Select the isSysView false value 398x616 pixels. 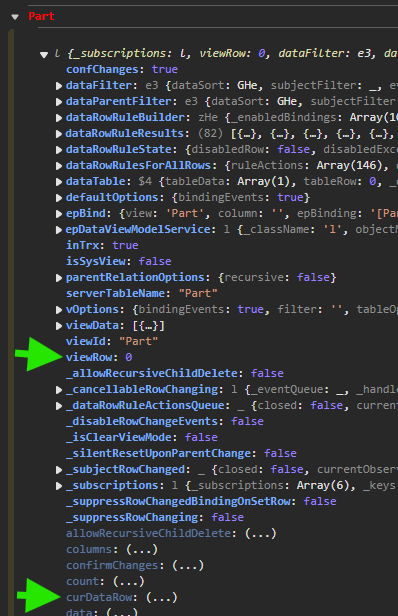coord(155,261)
